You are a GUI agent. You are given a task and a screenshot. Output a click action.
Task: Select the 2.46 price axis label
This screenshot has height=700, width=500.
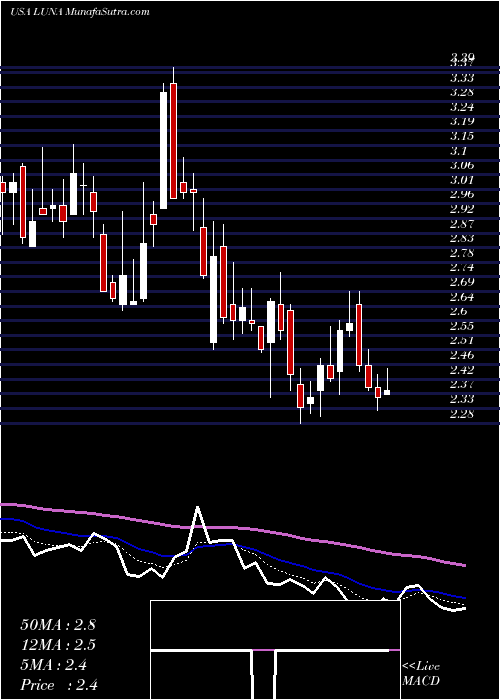462,355
